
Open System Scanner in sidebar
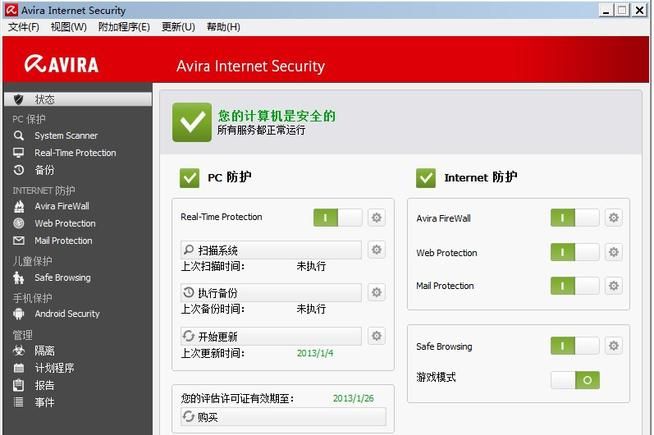(x=66, y=136)
